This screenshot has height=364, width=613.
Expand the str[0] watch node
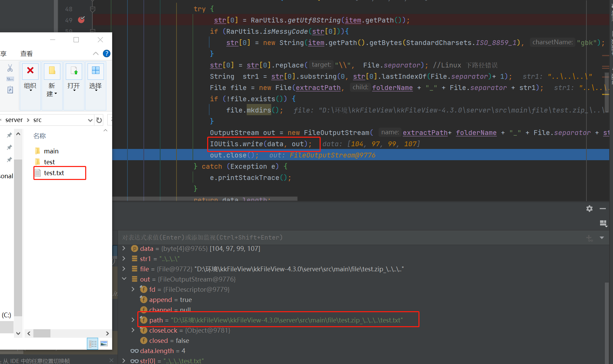[124, 361]
